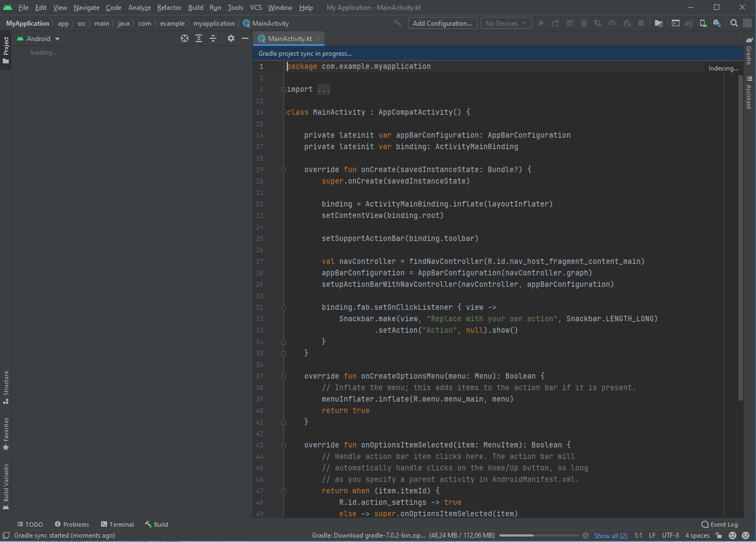Click the Make Project hammer icon
Screen dimensions: 756x542
pyautogui.click(x=397, y=23)
